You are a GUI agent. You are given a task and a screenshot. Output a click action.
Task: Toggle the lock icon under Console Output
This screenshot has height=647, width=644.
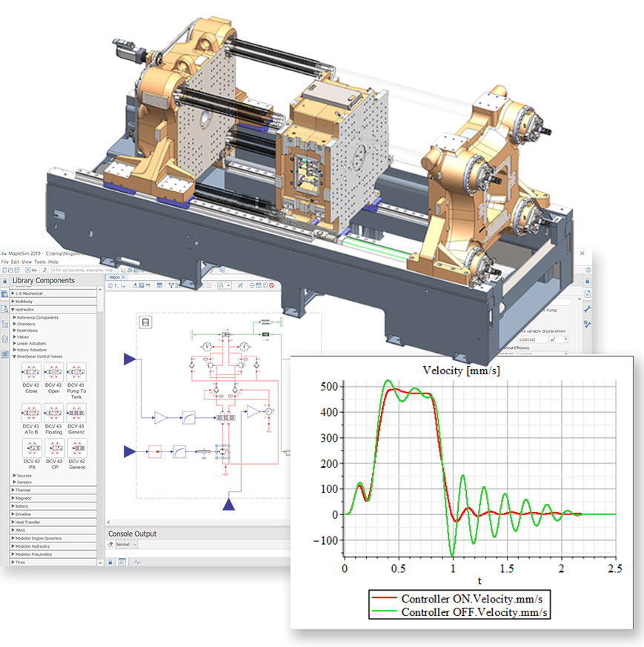[110, 562]
